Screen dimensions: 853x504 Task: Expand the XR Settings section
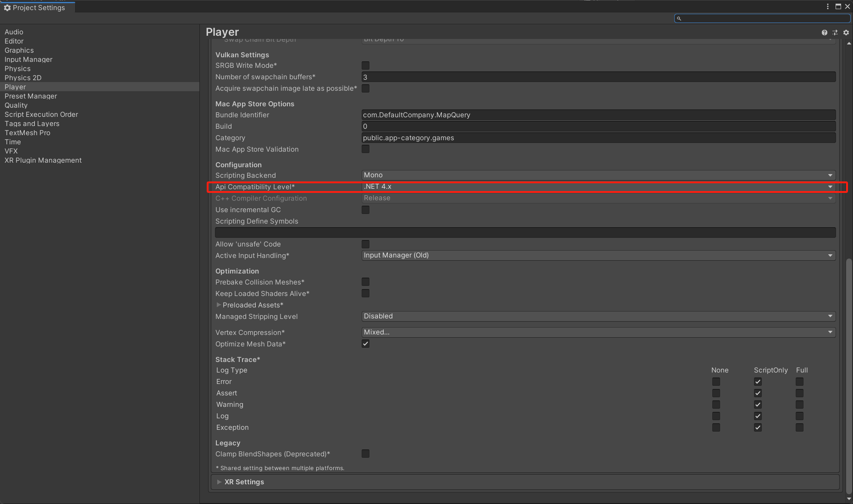(220, 482)
